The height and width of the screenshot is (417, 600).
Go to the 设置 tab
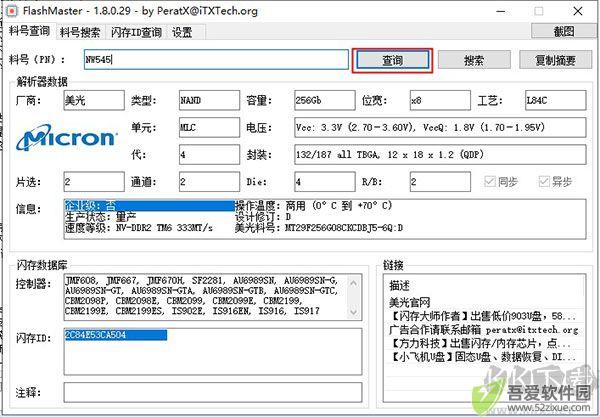click(x=182, y=33)
